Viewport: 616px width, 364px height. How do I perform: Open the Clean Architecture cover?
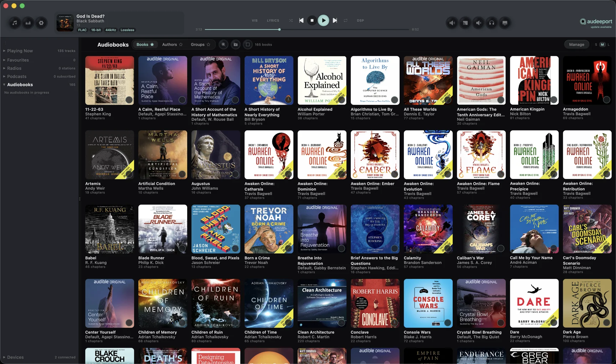[322, 303]
